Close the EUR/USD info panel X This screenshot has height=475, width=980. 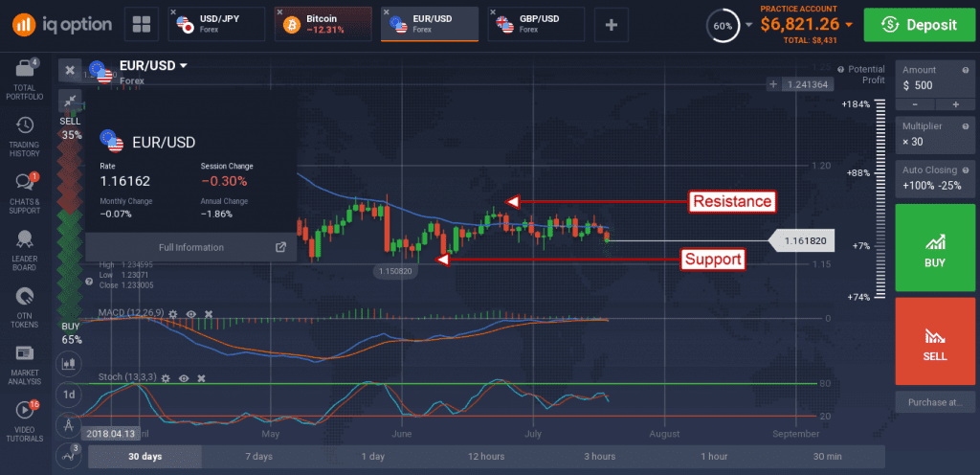point(70,70)
